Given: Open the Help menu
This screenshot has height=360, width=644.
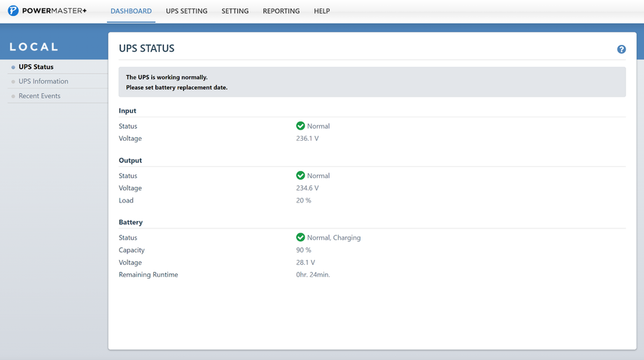Looking at the screenshot, I should coord(322,11).
